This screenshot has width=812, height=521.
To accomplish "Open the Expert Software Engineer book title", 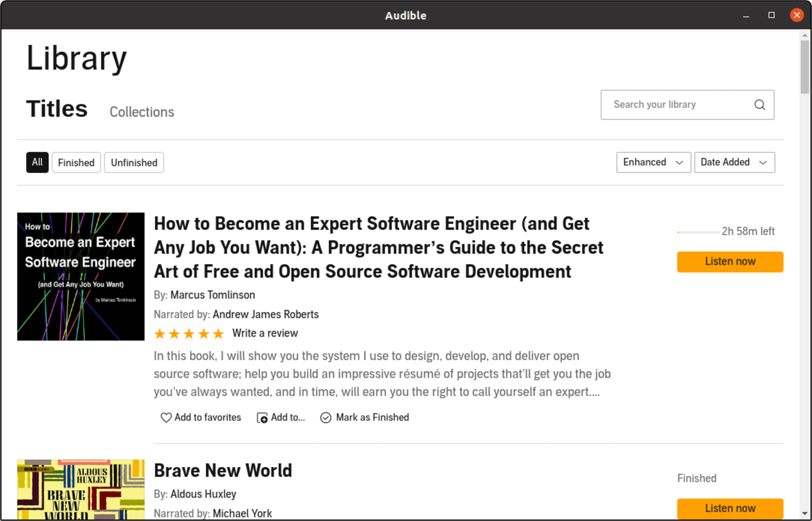I will coord(379,248).
